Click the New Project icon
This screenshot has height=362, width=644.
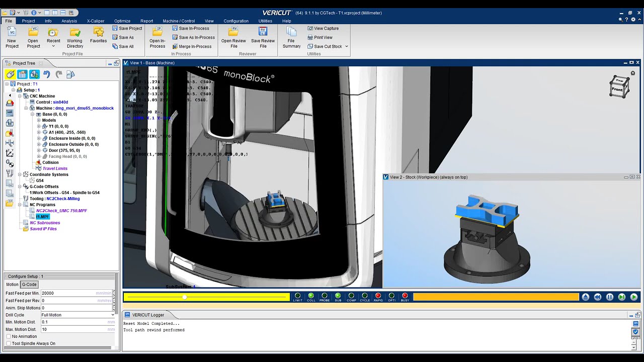pyautogui.click(x=12, y=33)
